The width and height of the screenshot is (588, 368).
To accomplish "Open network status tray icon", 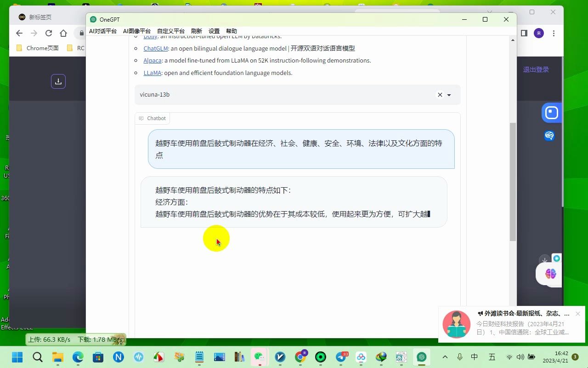I will coord(509,357).
